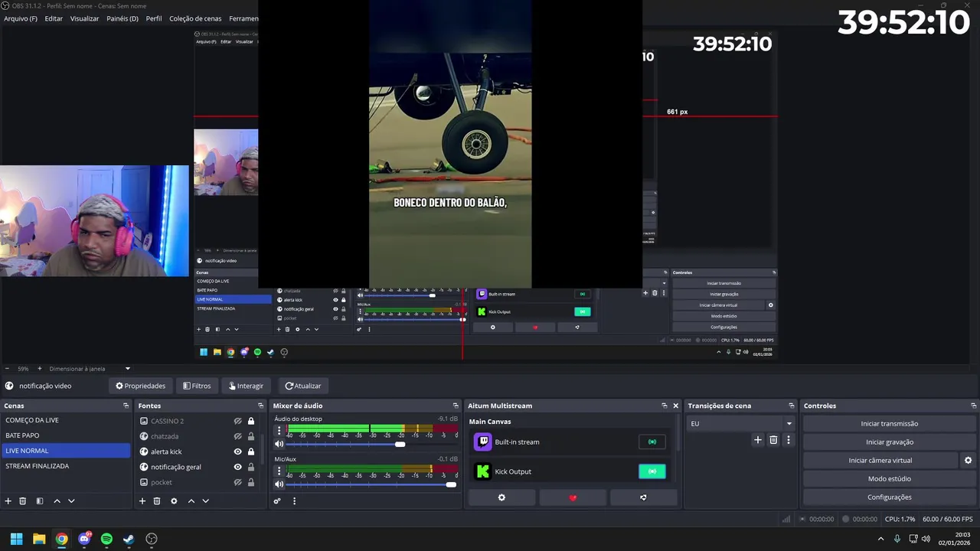This screenshot has width=980, height=551.
Task: Open Discord from the taskbar
Action: click(x=84, y=539)
